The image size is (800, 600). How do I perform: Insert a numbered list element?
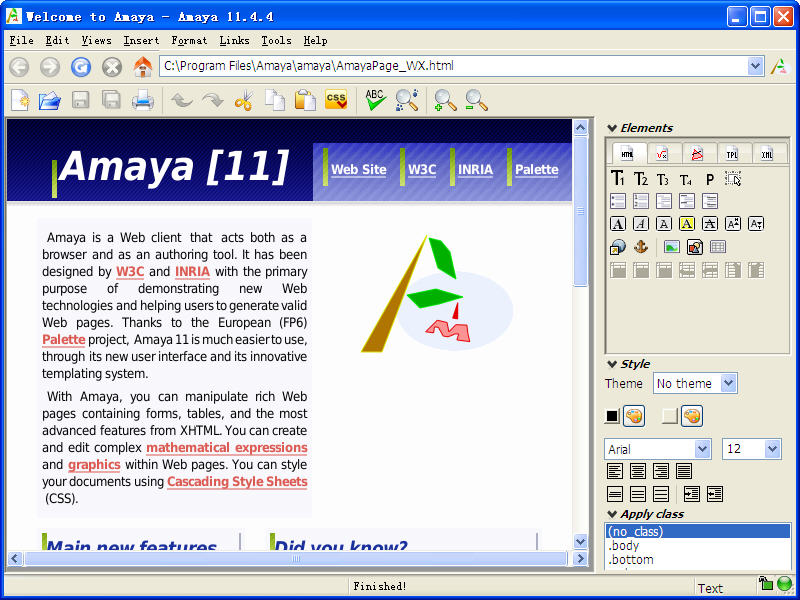click(x=641, y=201)
